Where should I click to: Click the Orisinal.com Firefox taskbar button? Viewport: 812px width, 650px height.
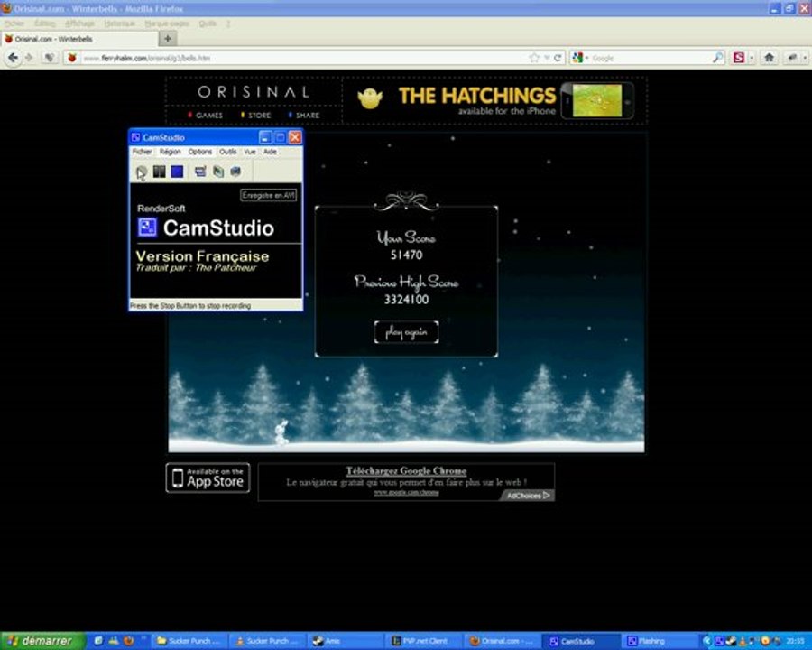pyautogui.click(x=502, y=641)
